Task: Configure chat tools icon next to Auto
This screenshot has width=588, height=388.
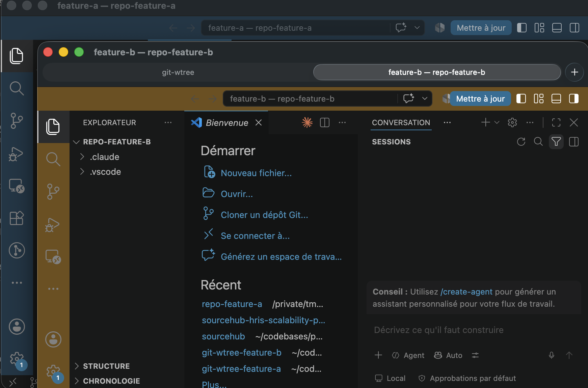Action: 475,355
